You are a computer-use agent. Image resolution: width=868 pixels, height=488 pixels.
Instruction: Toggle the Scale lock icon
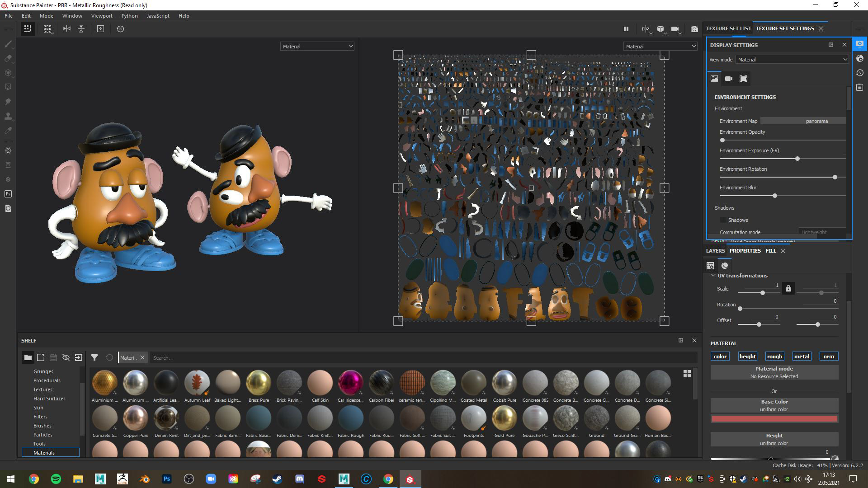(788, 289)
